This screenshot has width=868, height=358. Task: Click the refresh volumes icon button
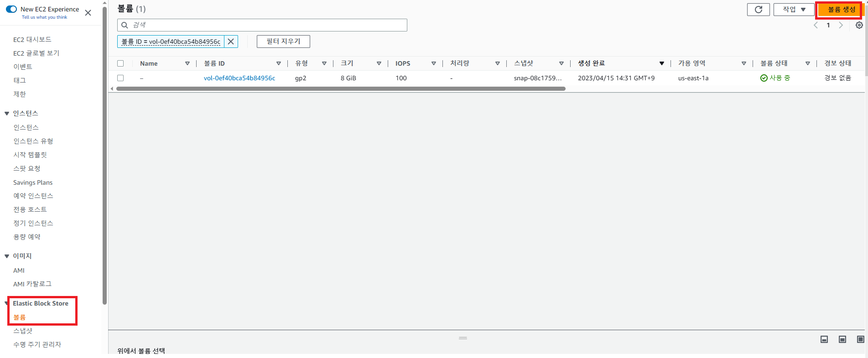758,10
